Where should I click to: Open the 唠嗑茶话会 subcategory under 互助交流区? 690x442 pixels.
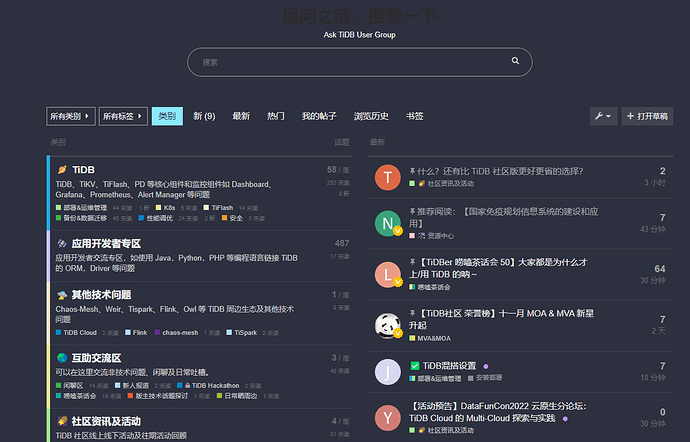pos(76,396)
